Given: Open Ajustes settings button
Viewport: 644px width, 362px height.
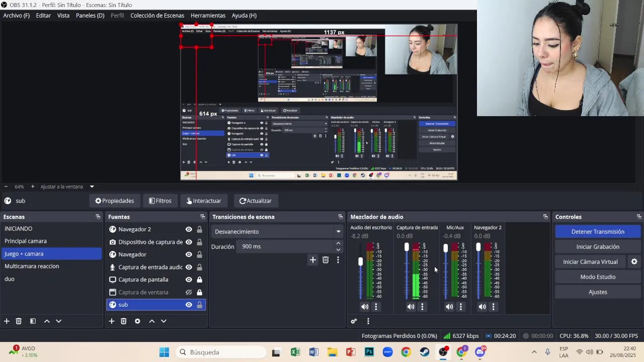Looking at the screenshot, I should 598,292.
